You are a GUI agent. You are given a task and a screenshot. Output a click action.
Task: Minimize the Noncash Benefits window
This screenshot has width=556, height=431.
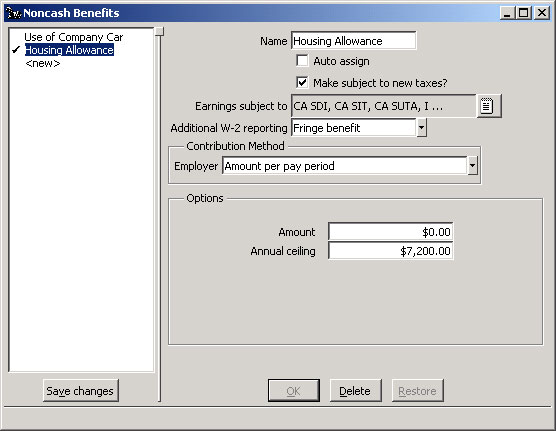pyautogui.click(x=507, y=13)
